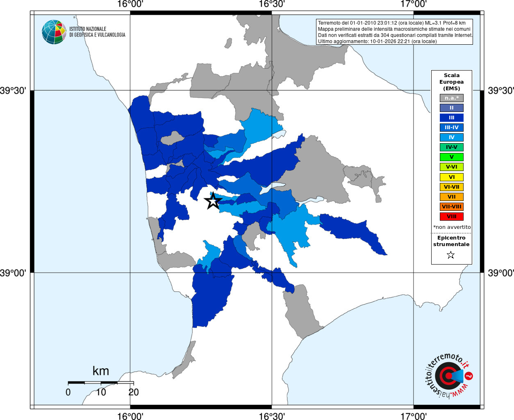The width and height of the screenshot is (514, 420).
Task: Select the V-VI intensity legend swatch
Action: [452, 167]
